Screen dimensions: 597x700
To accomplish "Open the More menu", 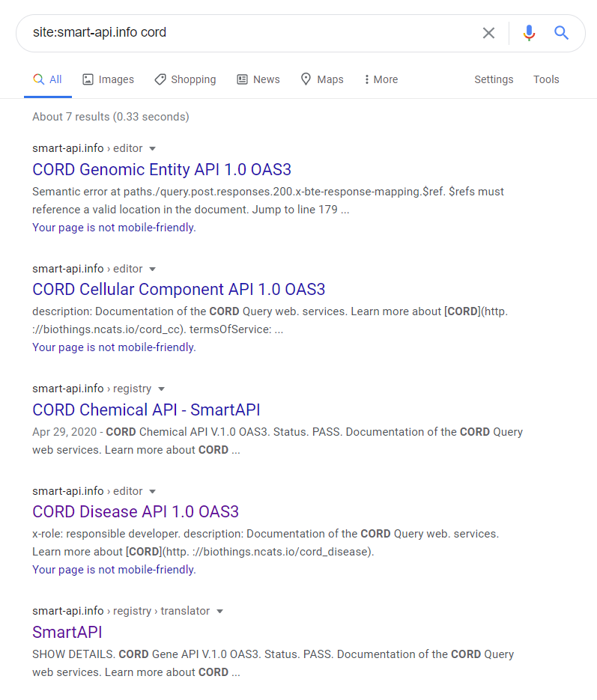I will tap(381, 79).
